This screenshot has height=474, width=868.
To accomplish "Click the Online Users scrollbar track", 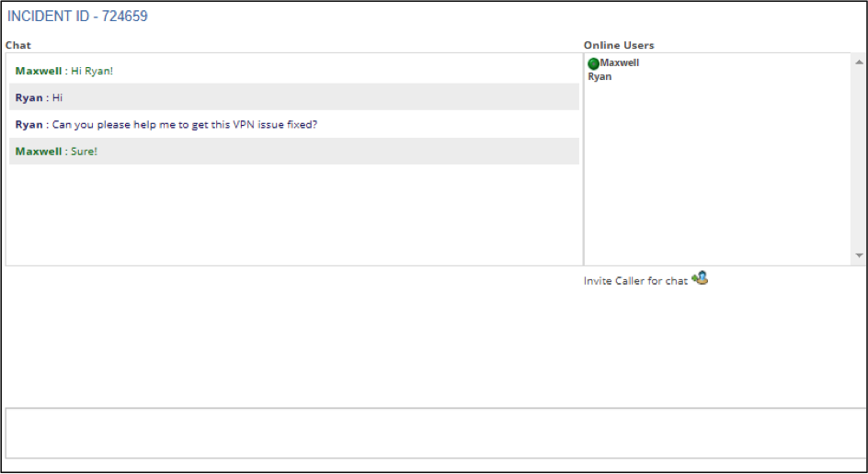I will [x=859, y=159].
